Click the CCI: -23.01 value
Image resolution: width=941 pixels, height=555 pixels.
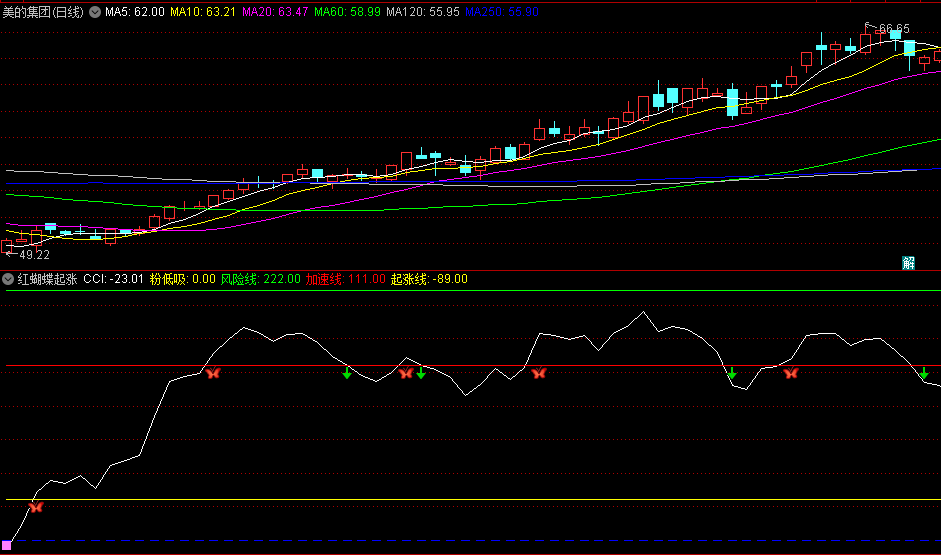point(113,279)
